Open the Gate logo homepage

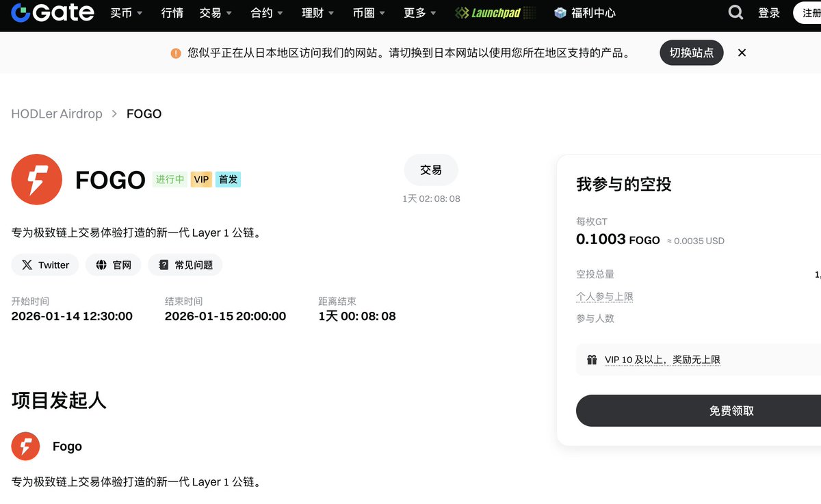tap(53, 12)
